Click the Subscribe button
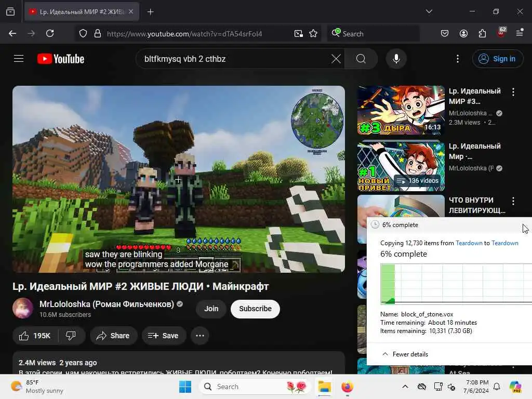 [x=255, y=309]
